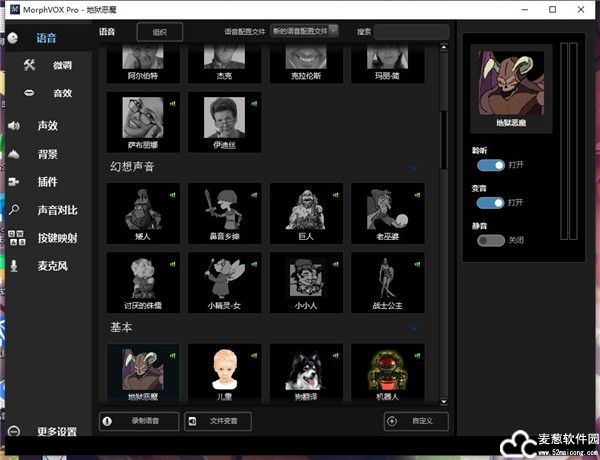Click the green signal icon on 战士公主 card
The image size is (600, 460).
click(417, 264)
